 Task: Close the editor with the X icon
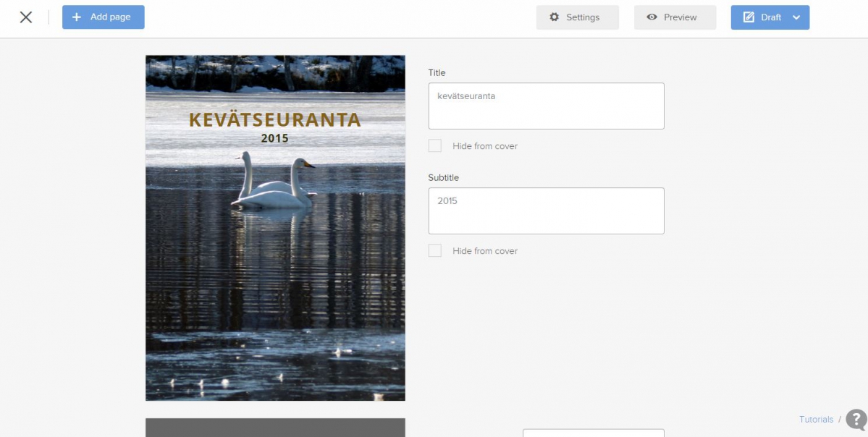[x=26, y=17]
